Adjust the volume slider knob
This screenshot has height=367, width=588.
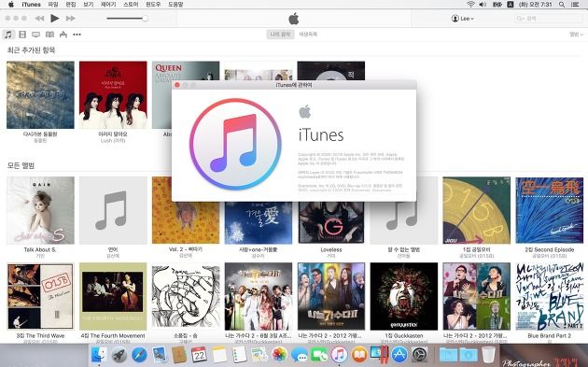click(145, 18)
